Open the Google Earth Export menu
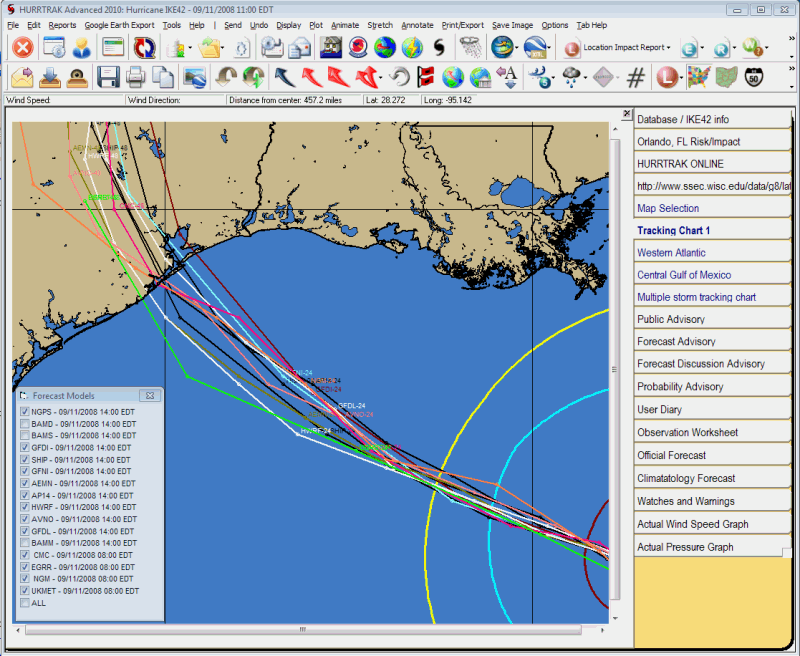The width and height of the screenshot is (800, 656). coord(119,24)
